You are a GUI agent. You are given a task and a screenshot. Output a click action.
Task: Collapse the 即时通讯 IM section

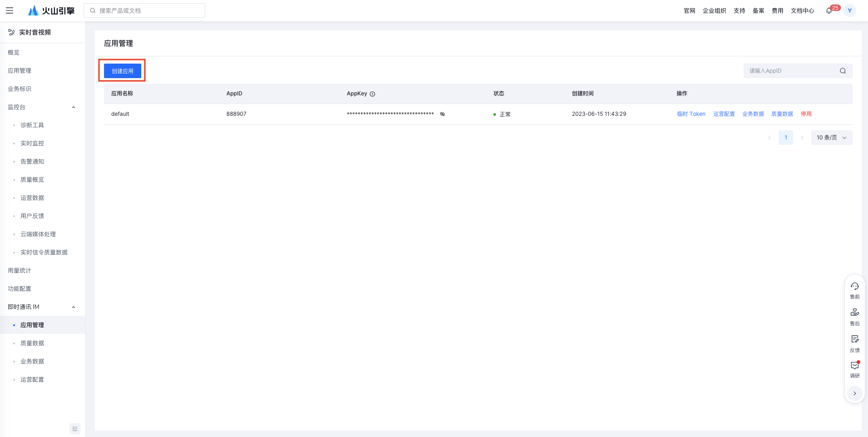(x=74, y=307)
